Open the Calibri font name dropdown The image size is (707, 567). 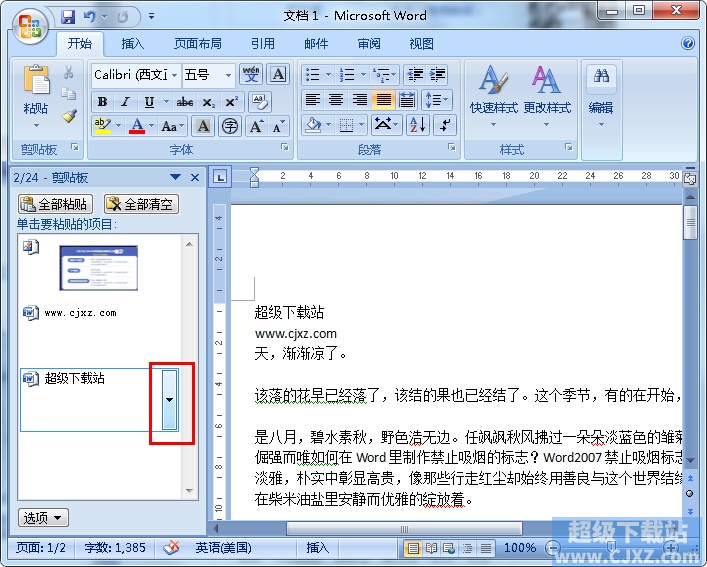pyautogui.click(x=175, y=75)
